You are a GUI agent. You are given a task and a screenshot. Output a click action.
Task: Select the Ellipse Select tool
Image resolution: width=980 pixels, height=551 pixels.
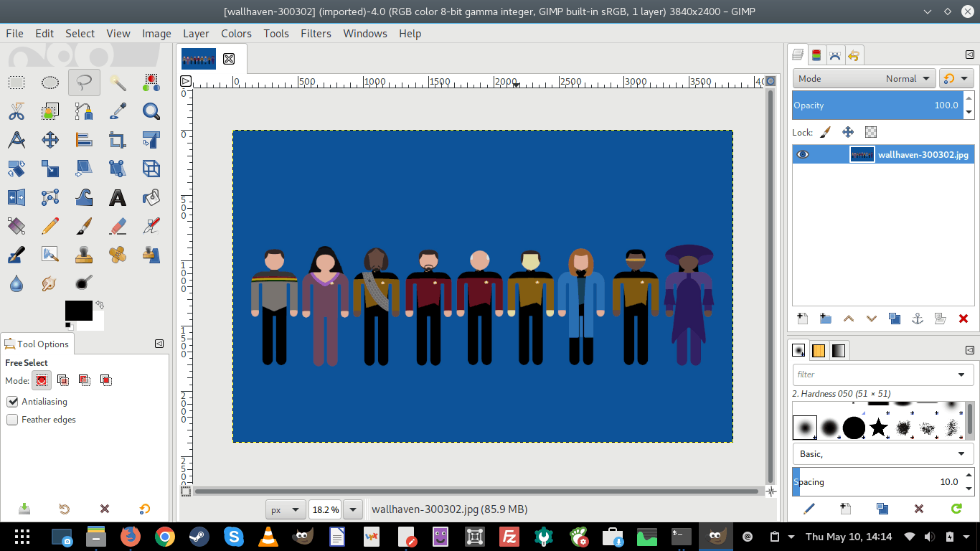[x=50, y=83]
